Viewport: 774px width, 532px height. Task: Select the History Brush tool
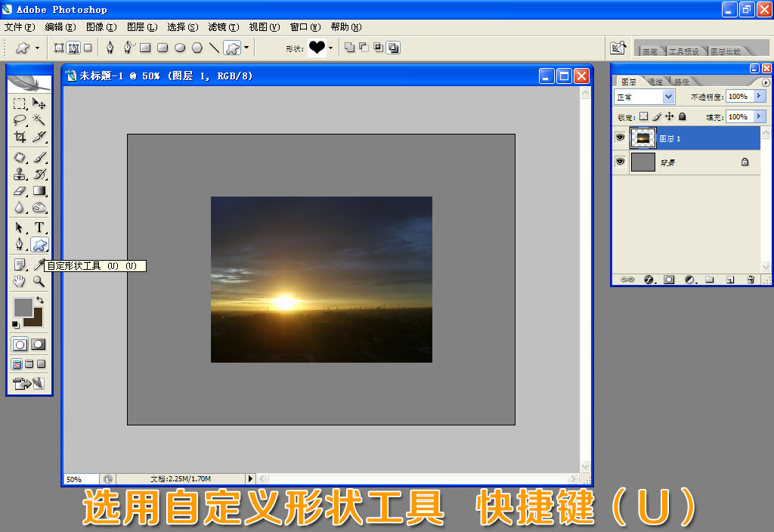tap(39, 175)
